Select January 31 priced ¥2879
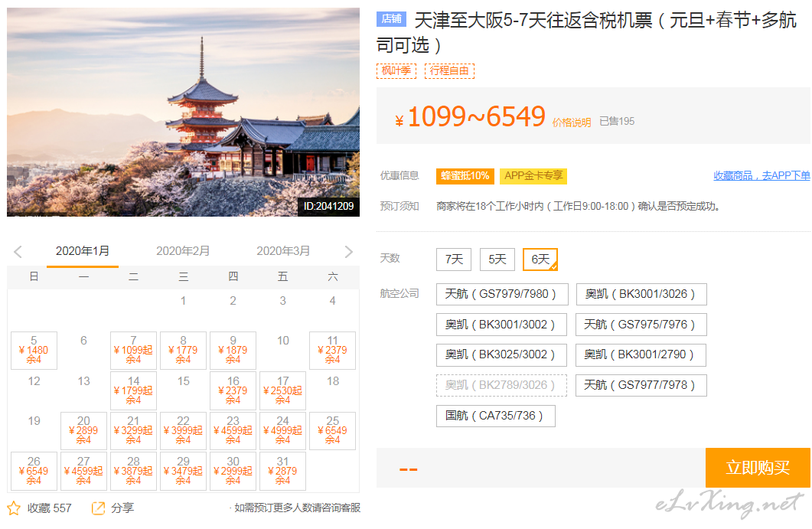The height and width of the screenshot is (529, 812). [282, 471]
